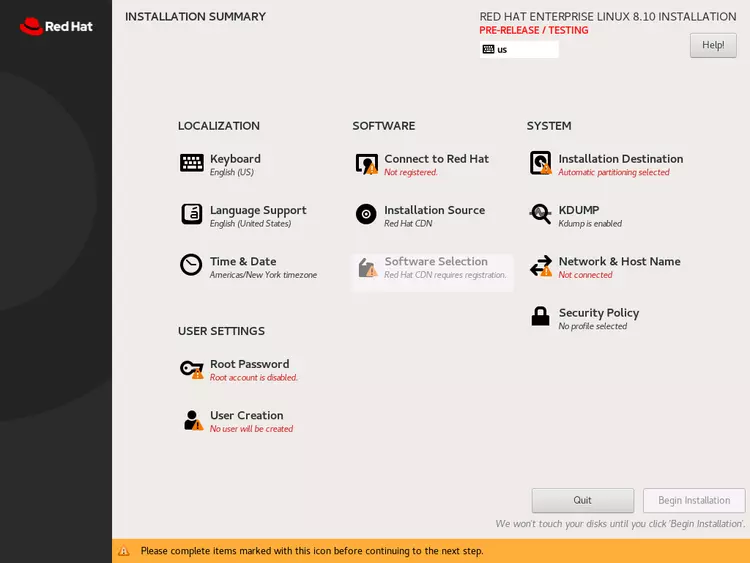Select 'Automatic partitioning selected' status text
Image resolution: width=750 pixels, height=563 pixels.
(x=613, y=173)
